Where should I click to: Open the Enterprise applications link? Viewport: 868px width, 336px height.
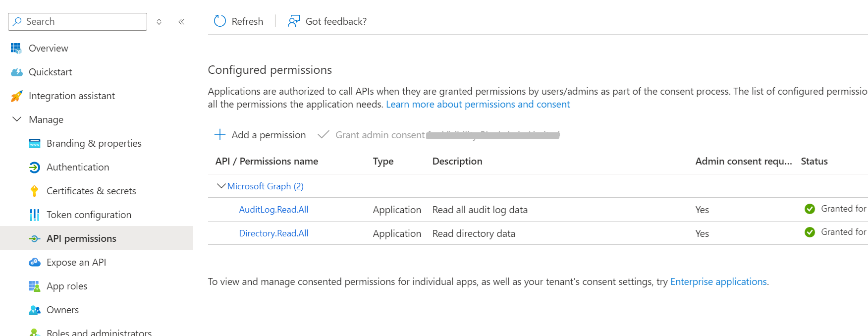(x=718, y=281)
